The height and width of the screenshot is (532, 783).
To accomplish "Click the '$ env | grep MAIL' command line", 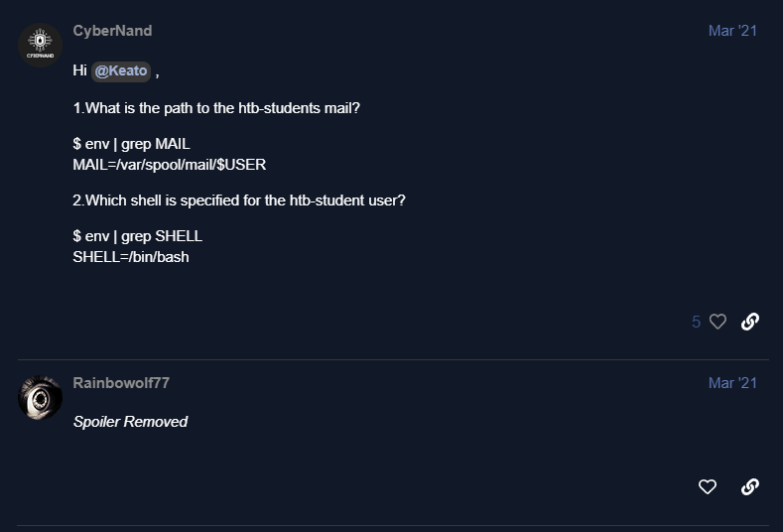I will pyautogui.click(x=131, y=144).
